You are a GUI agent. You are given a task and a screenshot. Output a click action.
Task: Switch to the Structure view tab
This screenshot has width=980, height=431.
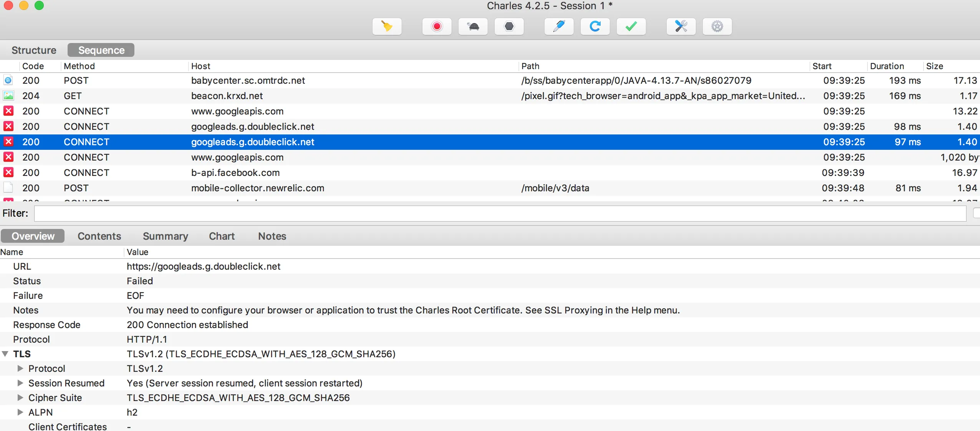[x=34, y=50]
